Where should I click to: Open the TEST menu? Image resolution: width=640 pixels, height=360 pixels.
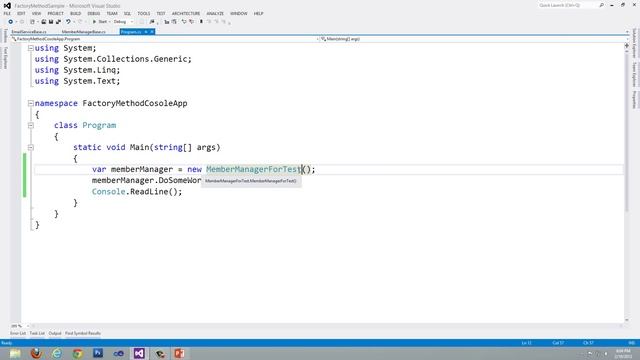coord(161,13)
